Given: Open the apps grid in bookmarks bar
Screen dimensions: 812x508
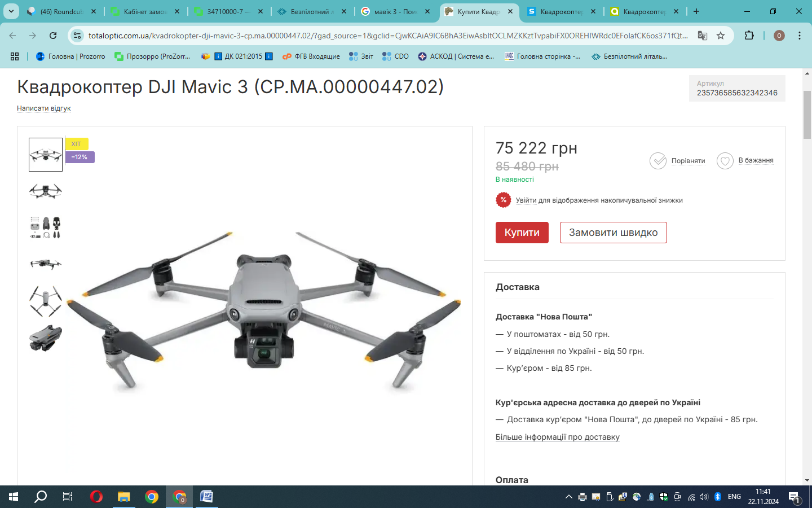Looking at the screenshot, I should coord(15,56).
